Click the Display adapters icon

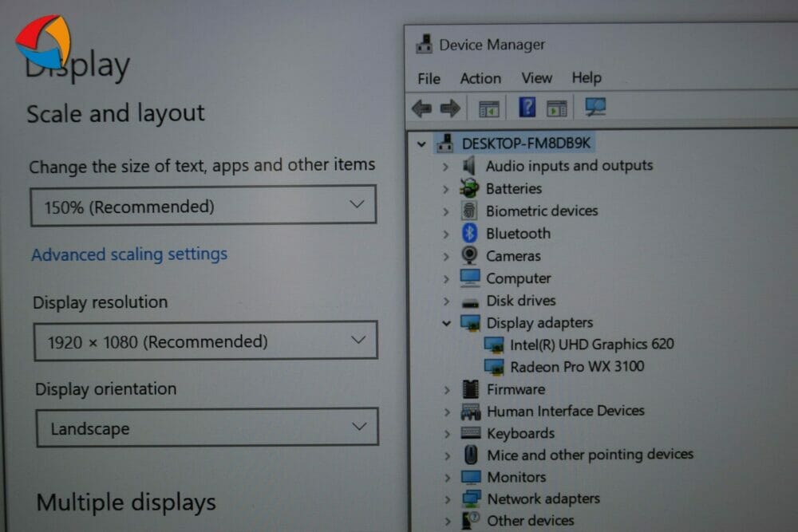click(470, 322)
